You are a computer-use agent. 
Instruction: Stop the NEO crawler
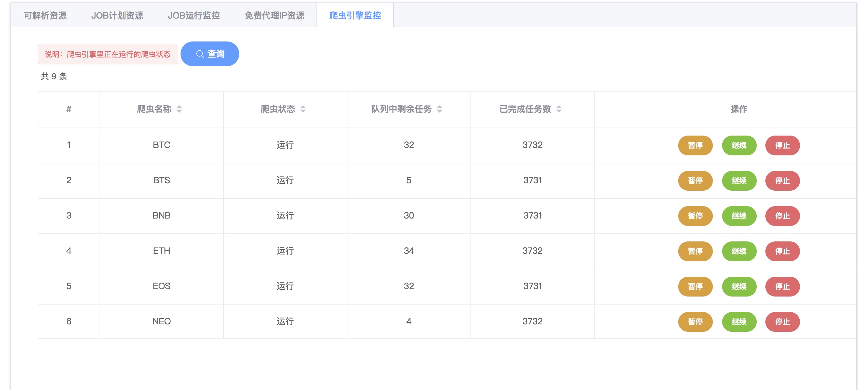[782, 322]
